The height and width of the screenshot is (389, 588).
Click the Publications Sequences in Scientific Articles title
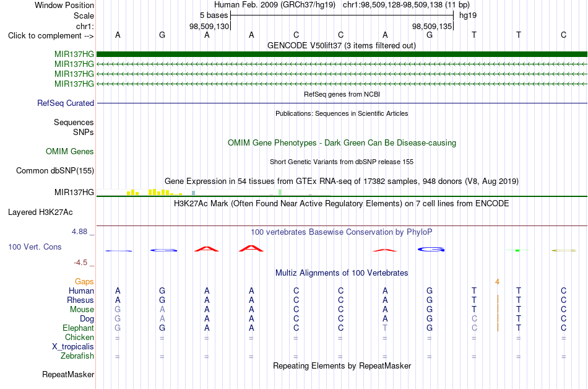click(342, 113)
